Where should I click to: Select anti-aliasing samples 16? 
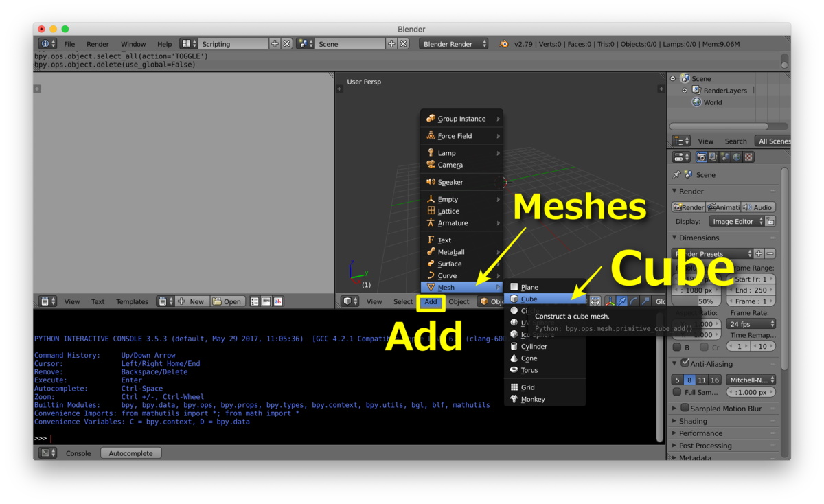click(x=715, y=380)
